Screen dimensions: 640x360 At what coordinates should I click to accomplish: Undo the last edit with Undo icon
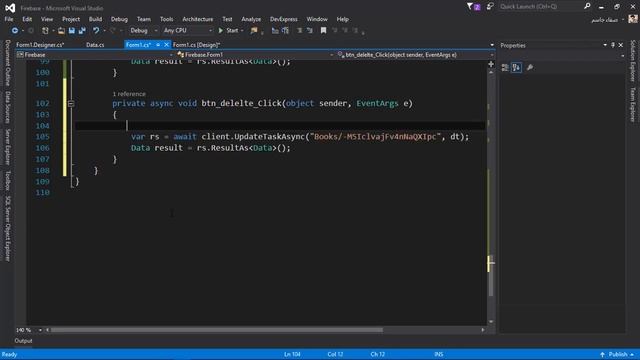(x=96, y=31)
